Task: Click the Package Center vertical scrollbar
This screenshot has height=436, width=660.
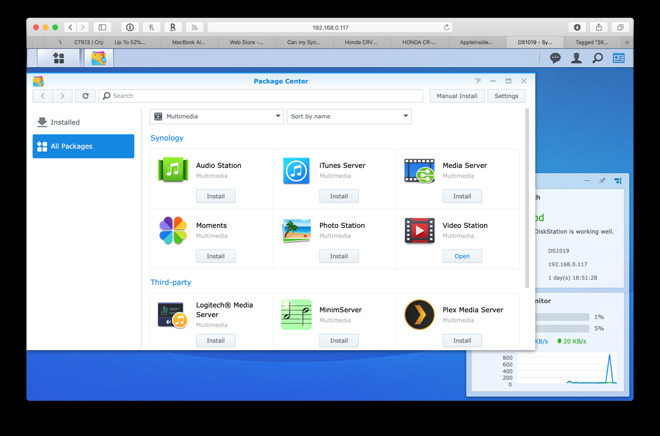Action: coord(527,198)
